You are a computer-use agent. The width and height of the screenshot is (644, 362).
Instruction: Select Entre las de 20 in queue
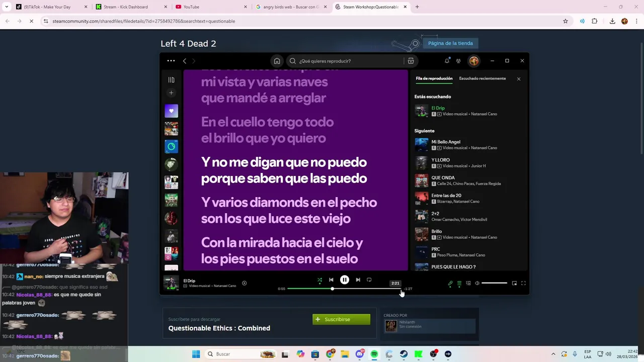point(469,199)
